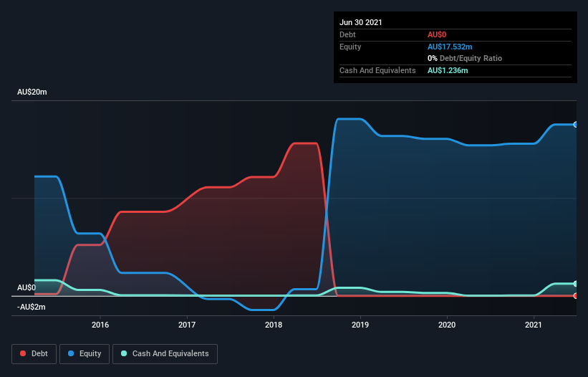
Task: Click the AU$1.236m cash value
Action: pyautogui.click(x=448, y=70)
